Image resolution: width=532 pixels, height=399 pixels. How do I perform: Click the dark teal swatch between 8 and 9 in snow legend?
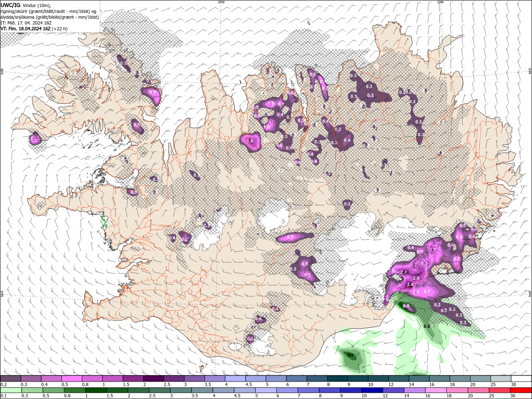[x=337, y=378]
